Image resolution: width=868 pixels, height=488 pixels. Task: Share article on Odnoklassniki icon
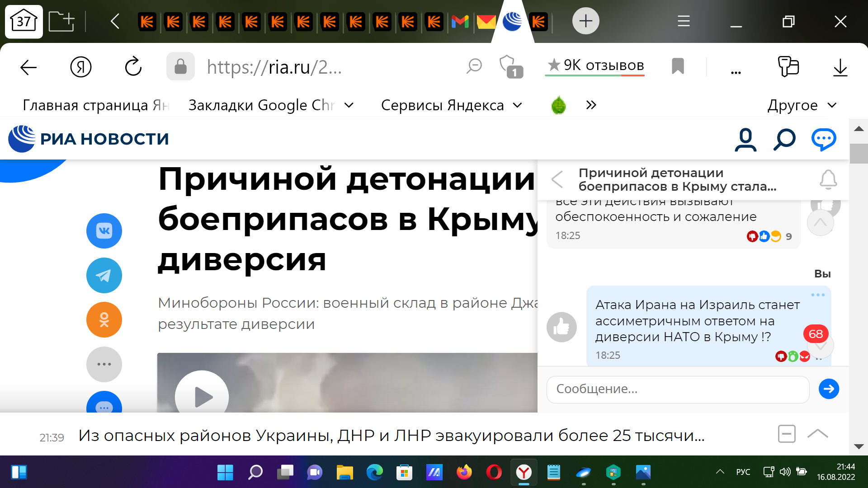(x=104, y=319)
